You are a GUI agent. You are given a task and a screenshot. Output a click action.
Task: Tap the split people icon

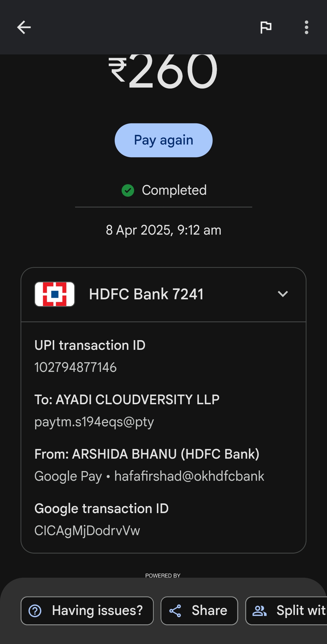(x=259, y=611)
